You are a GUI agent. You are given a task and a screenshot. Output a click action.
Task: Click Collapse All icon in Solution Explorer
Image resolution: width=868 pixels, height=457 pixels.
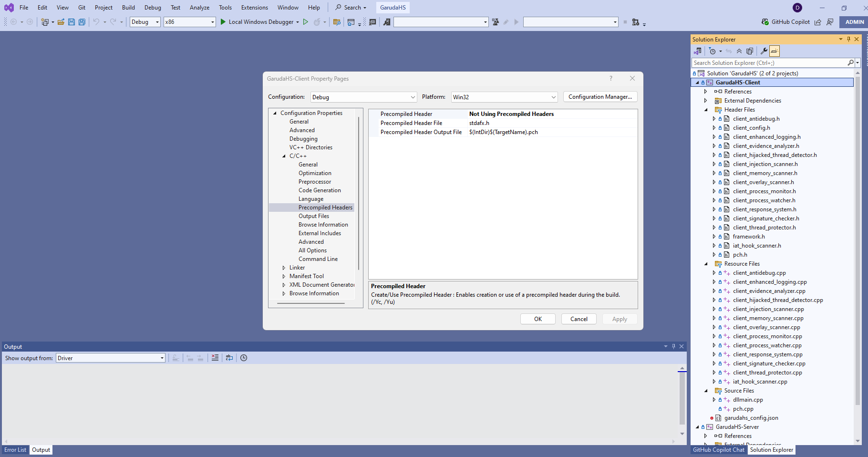point(739,51)
